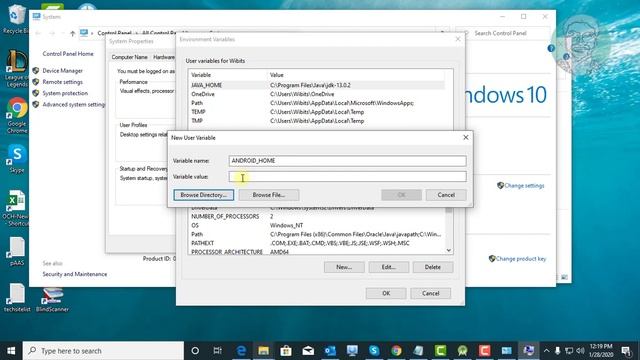
Task: Close the New User Variable dialog
Action: click(x=466, y=138)
